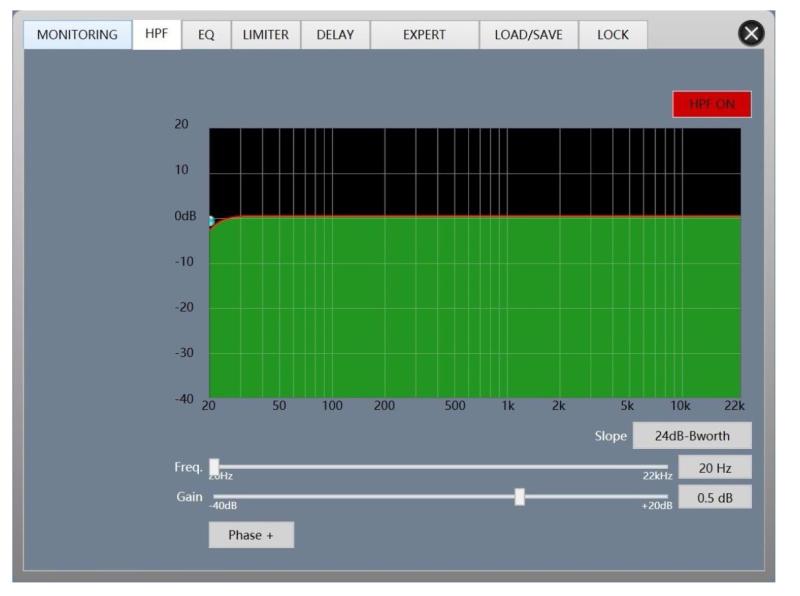The width and height of the screenshot is (800, 596).
Task: Open the LOAD/SAVE tab
Action: (x=528, y=34)
